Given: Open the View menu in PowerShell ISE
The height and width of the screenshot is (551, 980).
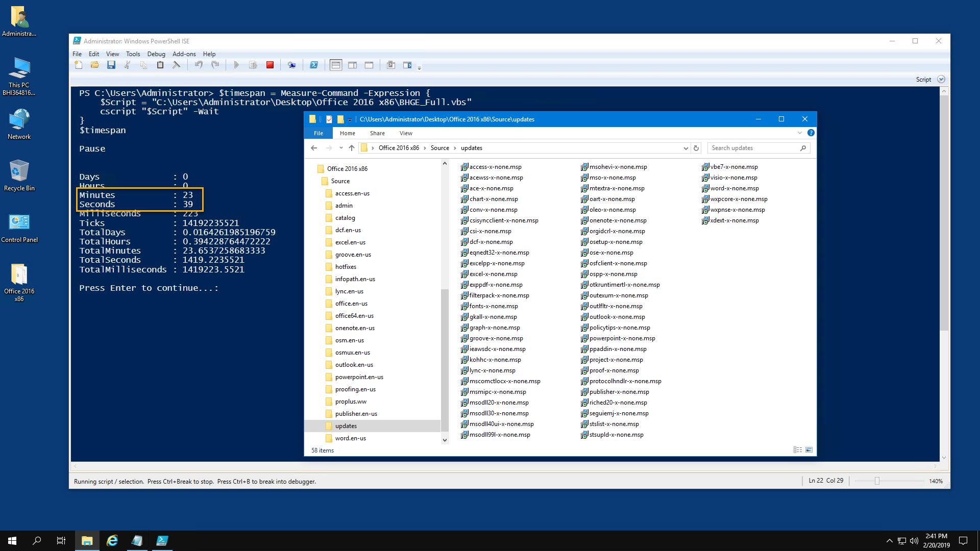Looking at the screenshot, I should click(x=112, y=54).
